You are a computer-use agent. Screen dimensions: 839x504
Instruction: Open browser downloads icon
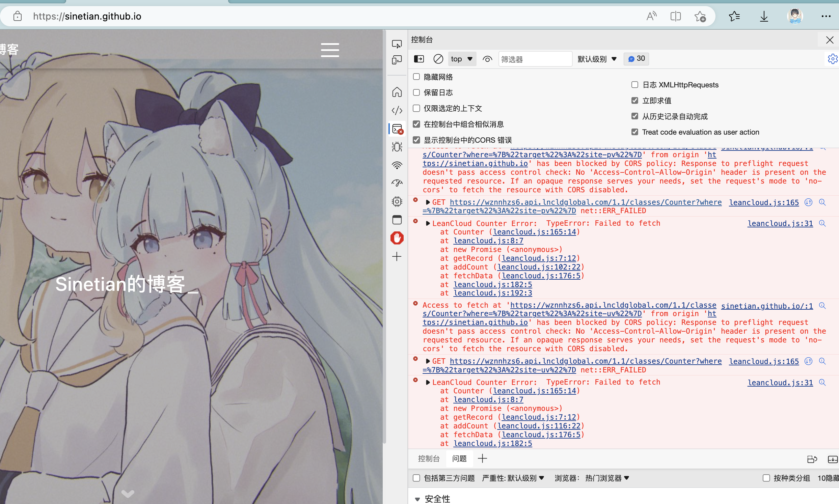point(764,16)
